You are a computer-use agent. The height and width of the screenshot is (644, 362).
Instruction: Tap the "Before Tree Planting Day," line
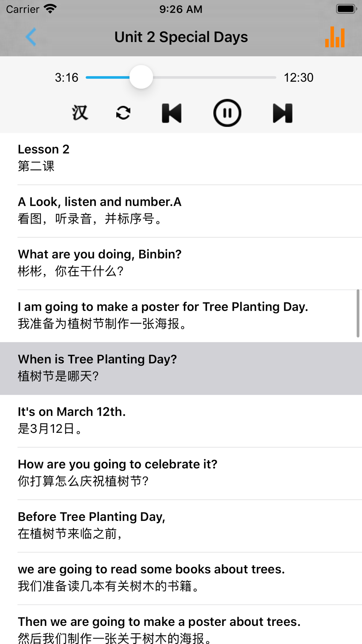181,526
